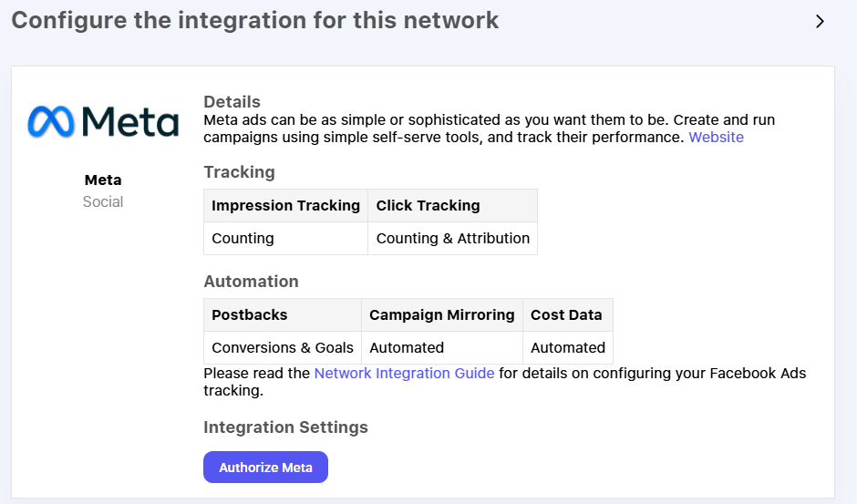Viewport: 857px width, 504px height.
Task: Expand the chevron arrow at top right
Action: pyautogui.click(x=820, y=21)
